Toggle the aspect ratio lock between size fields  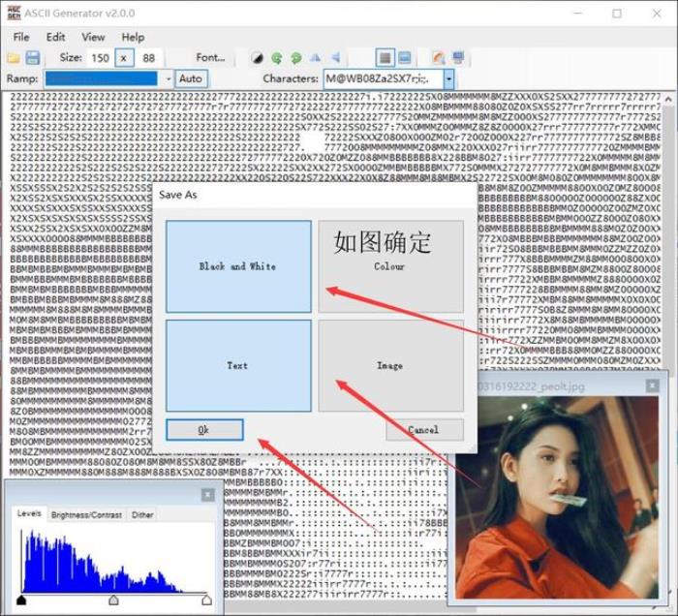pos(124,58)
